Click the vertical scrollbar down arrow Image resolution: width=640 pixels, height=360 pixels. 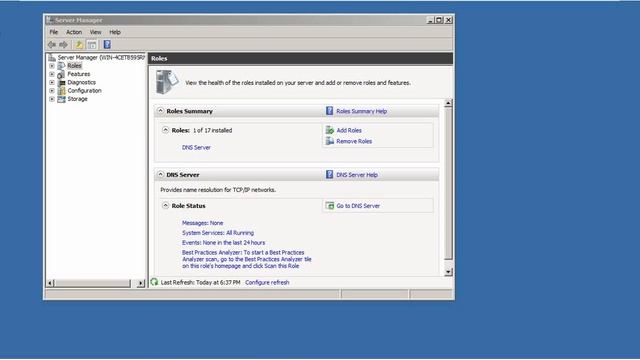pos(448,272)
